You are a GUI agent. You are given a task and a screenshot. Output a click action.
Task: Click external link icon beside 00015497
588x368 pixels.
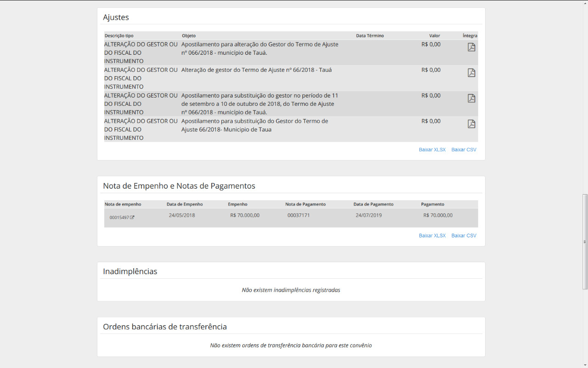(132, 218)
